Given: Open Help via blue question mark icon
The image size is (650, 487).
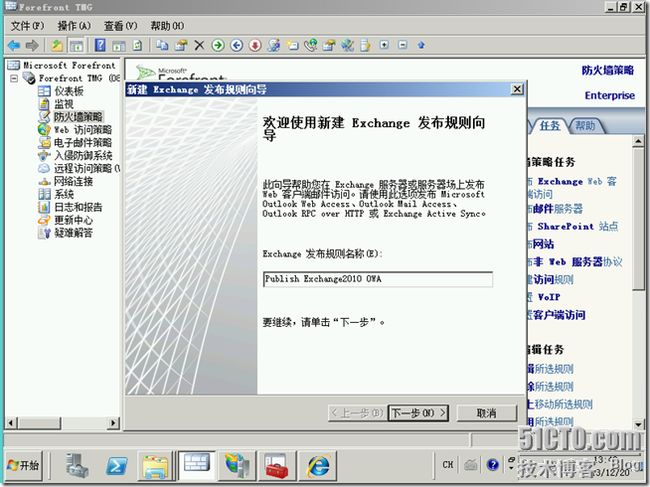Looking at the screenshot, I should (x=100, y=45).
